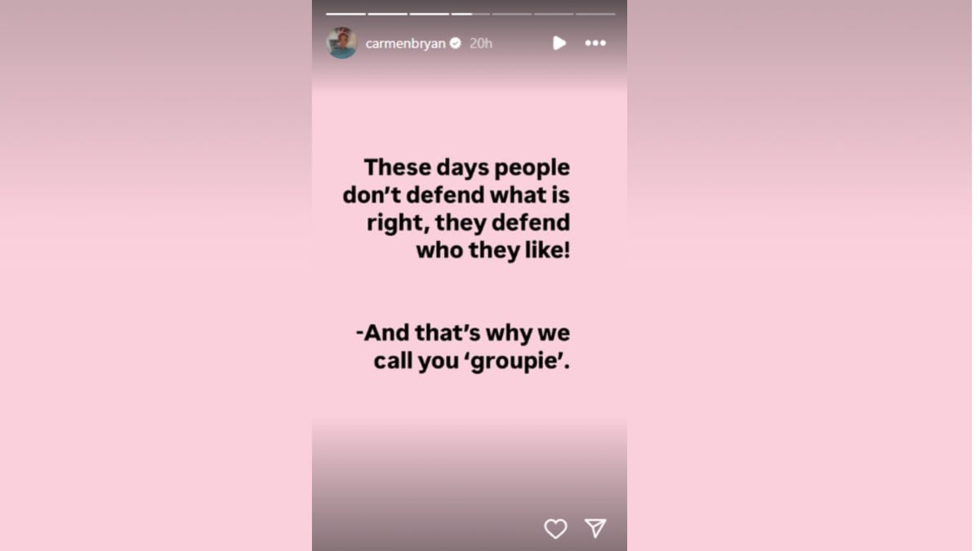This screenshot has height=551, width=980.
Task: Jump to the last story progress segment
Action: [x=595, y=14]
